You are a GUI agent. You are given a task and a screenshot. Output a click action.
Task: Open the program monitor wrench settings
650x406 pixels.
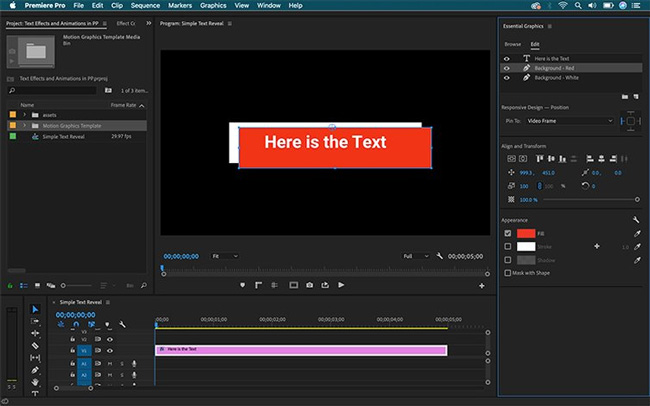[439, 256]
